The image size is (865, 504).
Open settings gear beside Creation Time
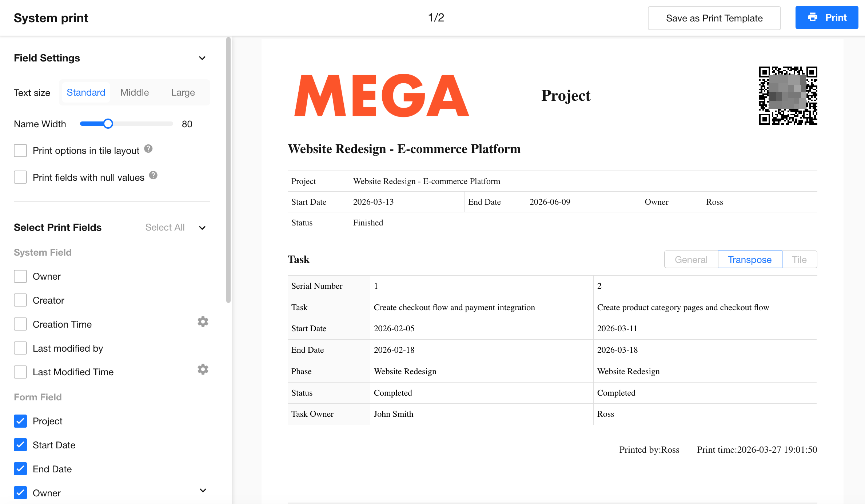coord(203,322)
